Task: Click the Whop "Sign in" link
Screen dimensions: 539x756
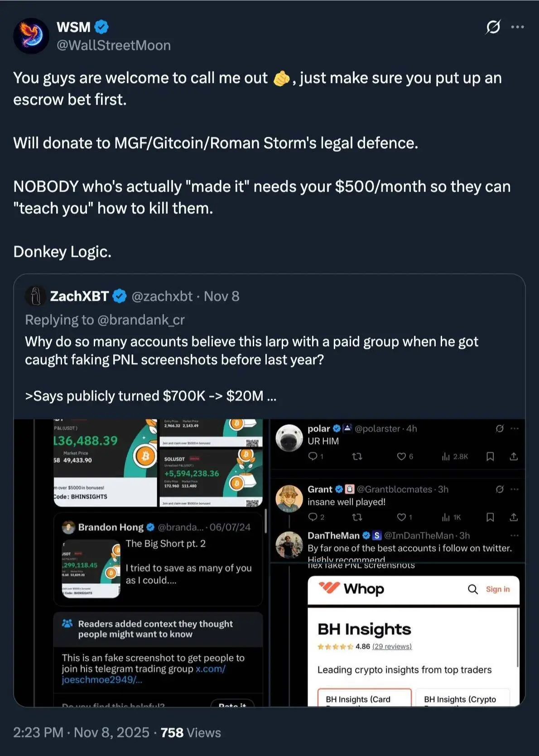Action: pos(498,589)
